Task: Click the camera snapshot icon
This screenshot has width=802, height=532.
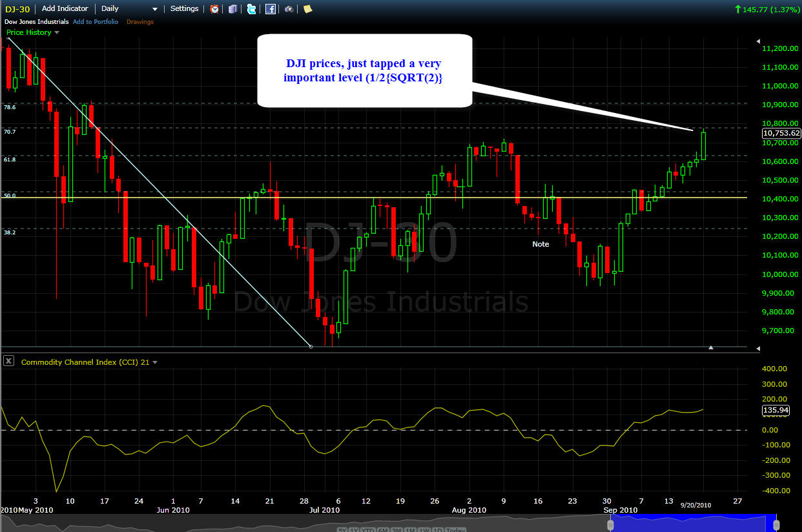Action: (289, 9)
